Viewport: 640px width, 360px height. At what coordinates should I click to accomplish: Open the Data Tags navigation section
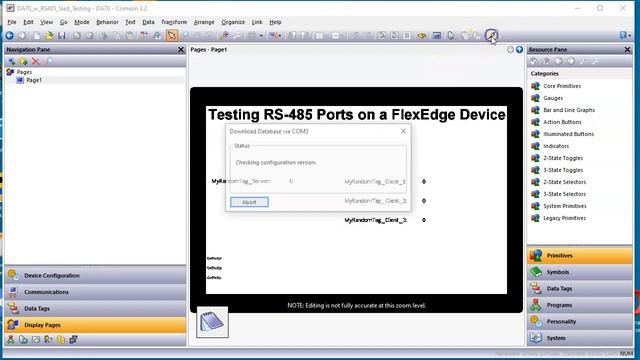coord(95,309)
